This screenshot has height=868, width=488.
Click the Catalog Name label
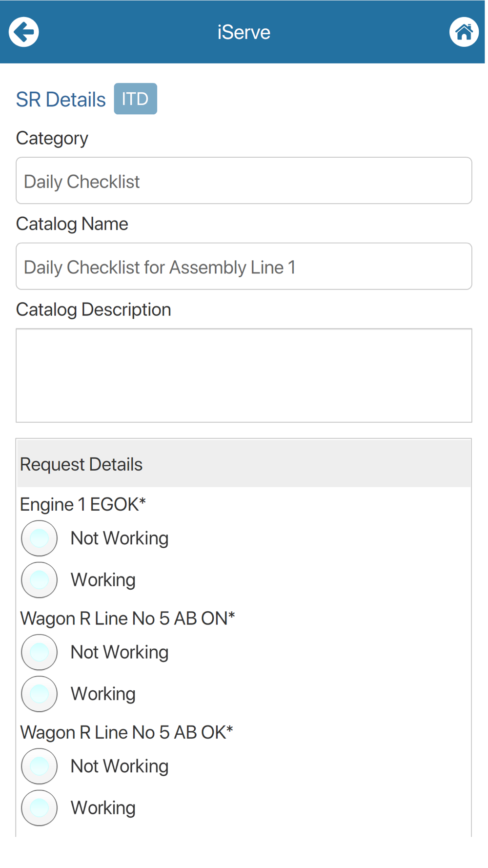[x=72, y=224]
